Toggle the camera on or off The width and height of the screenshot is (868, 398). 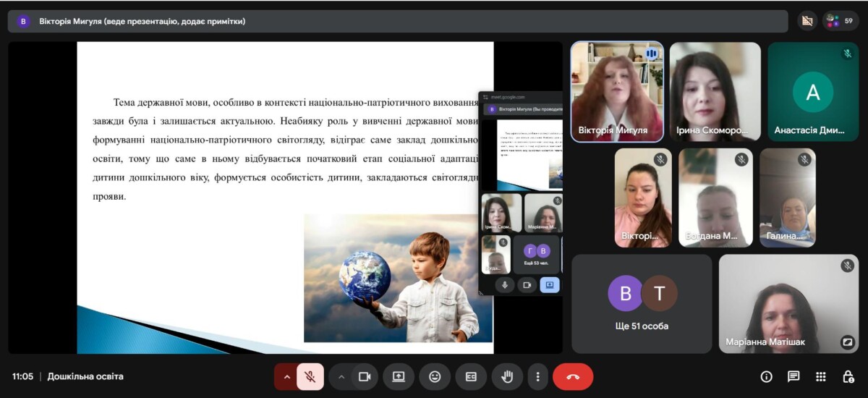(365, 377)
